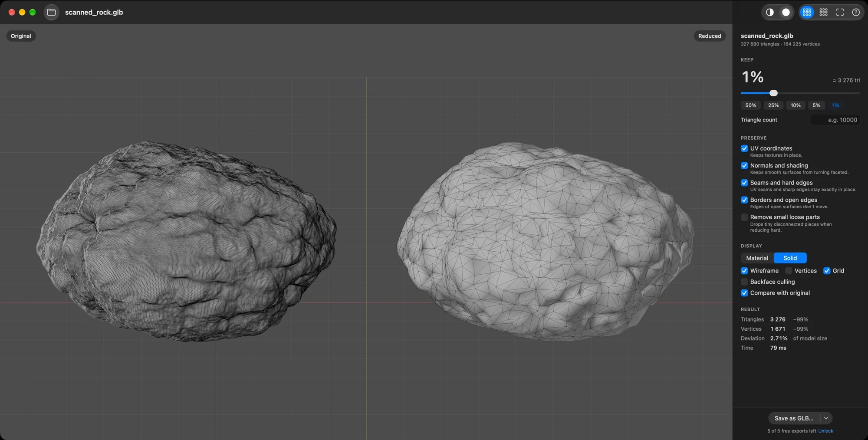Uncheck Compare with original
868x440 pixels.
pyautogui.click(x=744, y=293)
